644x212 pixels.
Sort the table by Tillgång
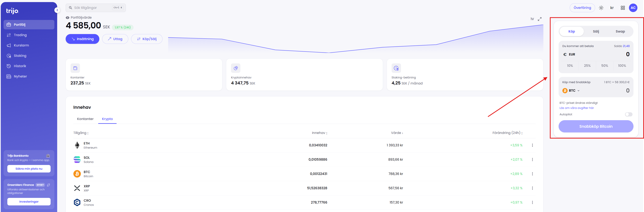81,133
